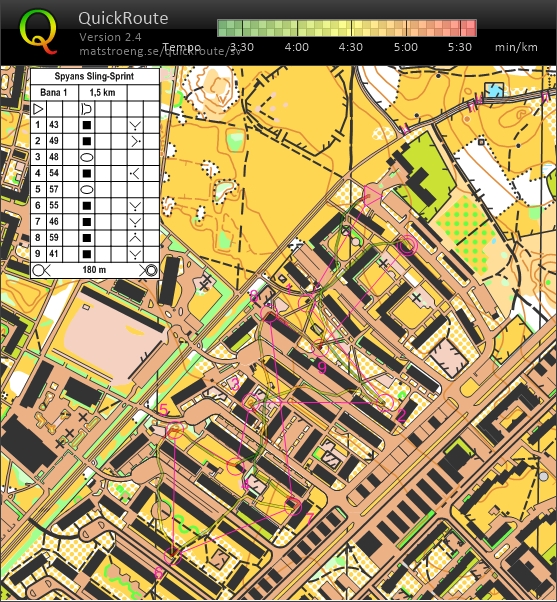The width and height of the screenshot is (557, 602).
Task: Click control circle 4 on the map
Action: (x=235, y=466)
